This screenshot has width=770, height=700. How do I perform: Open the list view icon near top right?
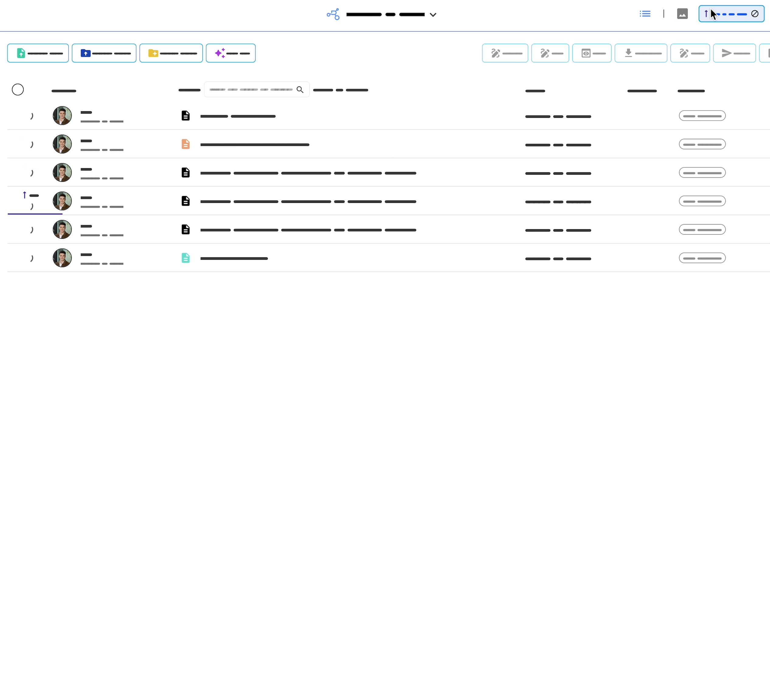pyautogui.click(x=645, y=14)
